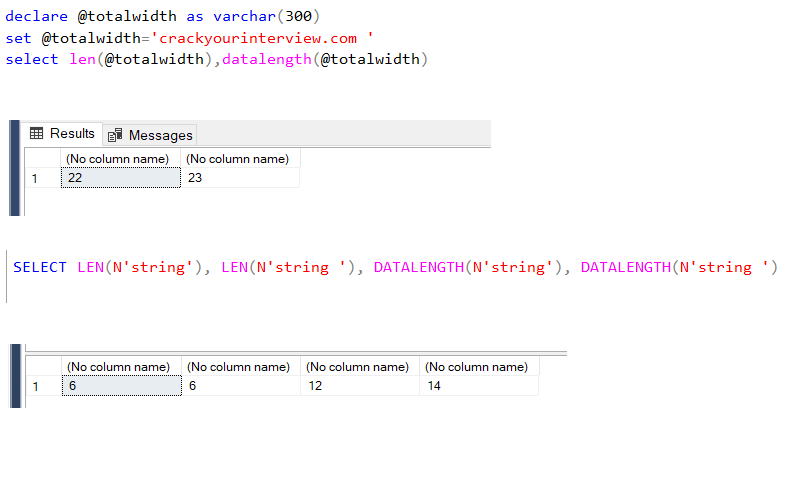
Task: Click the SELECT keyword in uppercase query
Action: pos(40,267)
